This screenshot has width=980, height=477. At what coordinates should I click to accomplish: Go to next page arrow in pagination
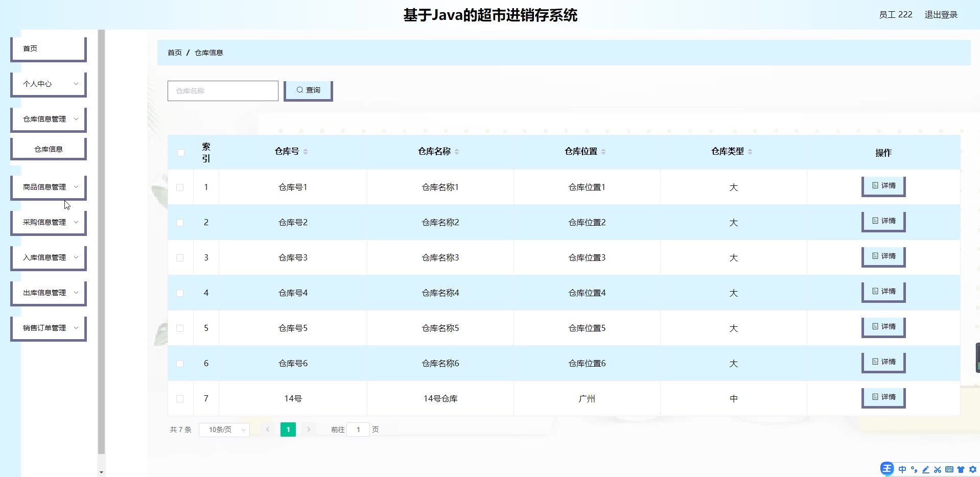coord(309,430)
